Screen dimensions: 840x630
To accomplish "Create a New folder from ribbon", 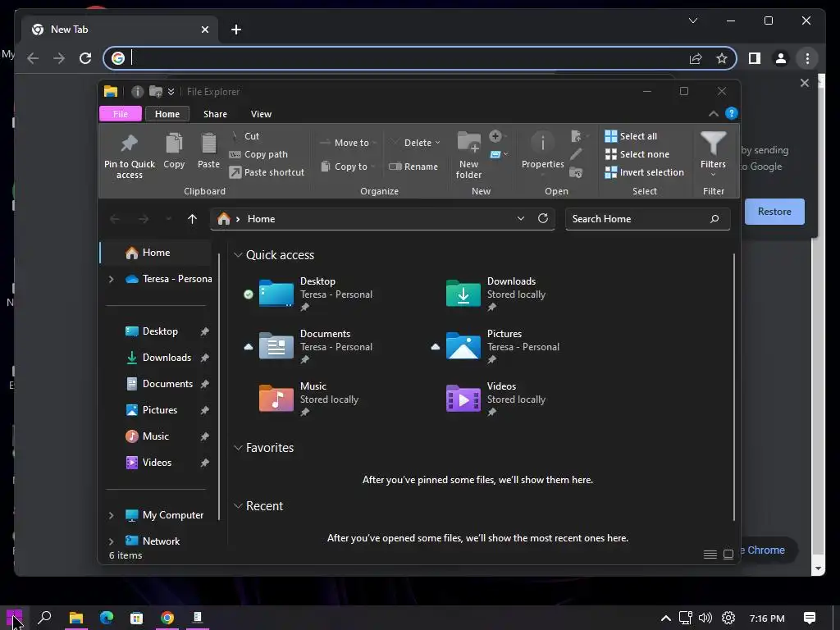I will (x=468, y=155).
